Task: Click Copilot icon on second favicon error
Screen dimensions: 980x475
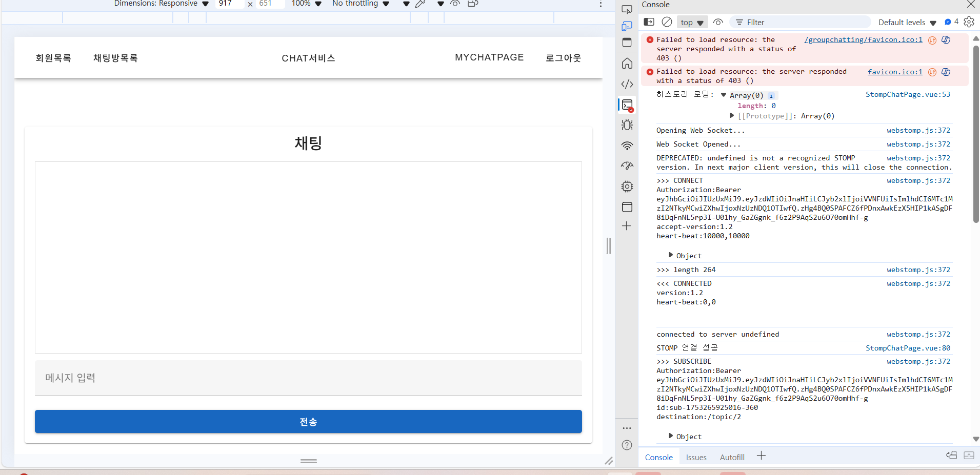Action: point(946,72)
